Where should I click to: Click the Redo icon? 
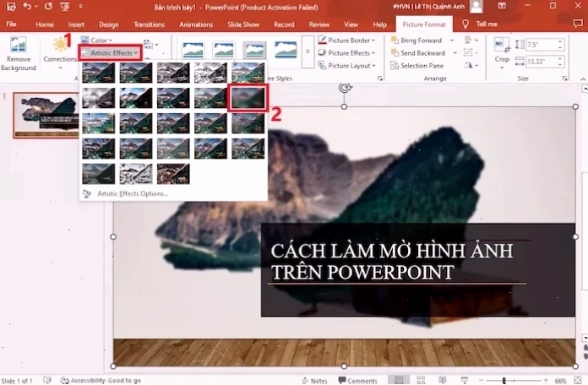48,7
